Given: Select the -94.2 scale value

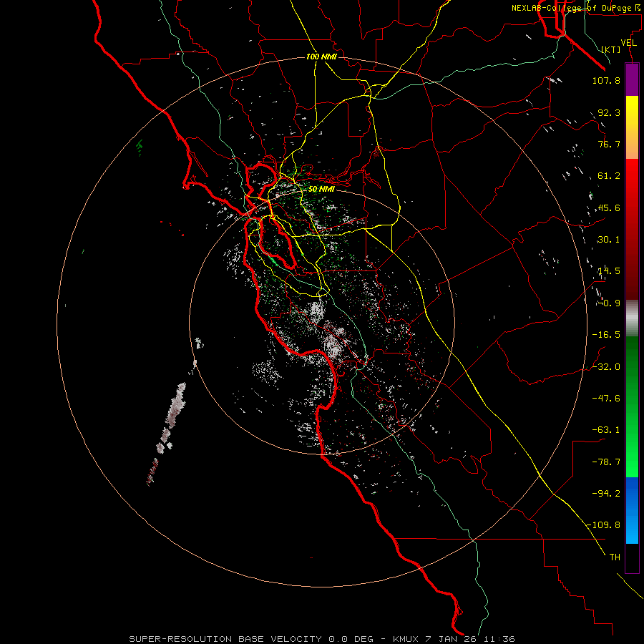Looking at the screenshot, I should 606,493.
